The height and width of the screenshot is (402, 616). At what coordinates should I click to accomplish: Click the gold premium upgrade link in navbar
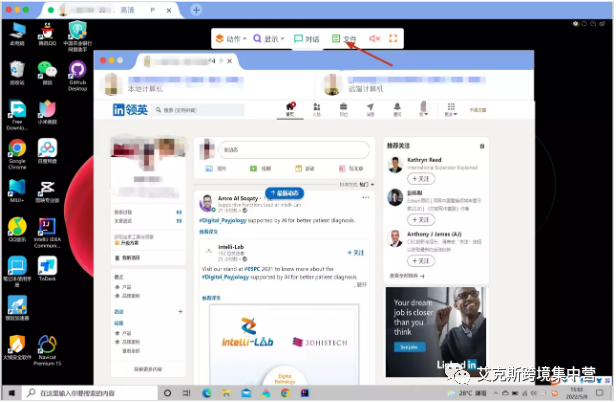click(478, 110)
